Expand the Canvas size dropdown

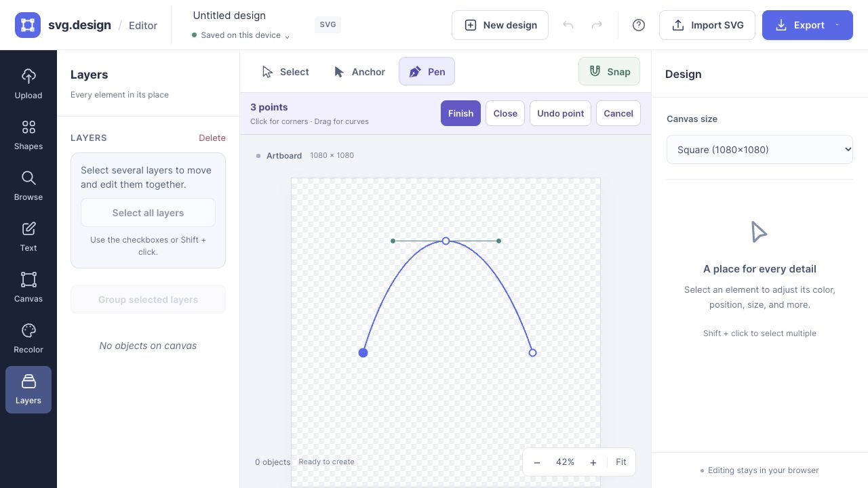tap(759, 150)
